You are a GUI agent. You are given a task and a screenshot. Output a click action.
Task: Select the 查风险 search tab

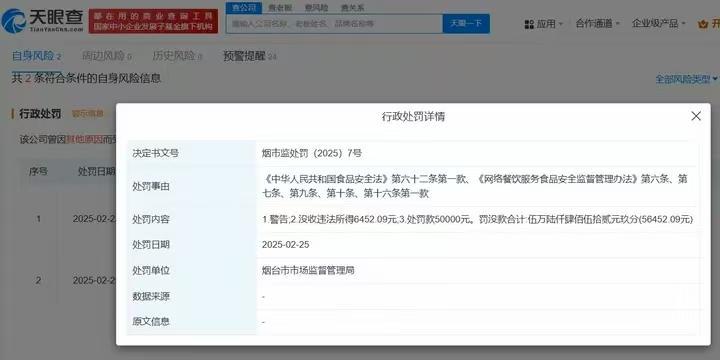tap(316, 8)
